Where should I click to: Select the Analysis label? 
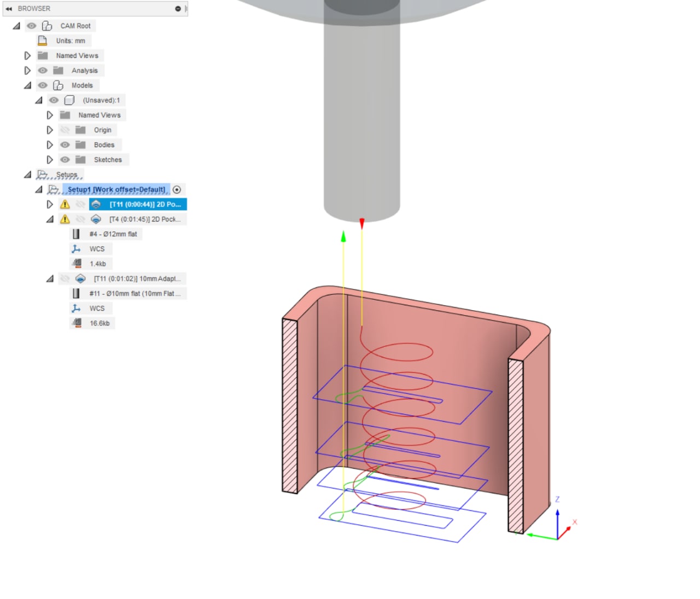[85, 70]
